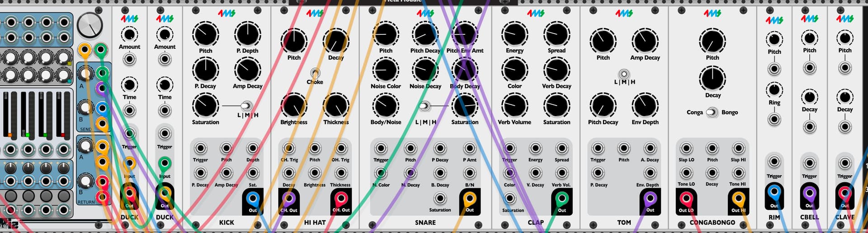This screenshot has width=868, height=233.
Task: Click the CLAP Verb Decay knob
Action: tap(557, 70)
